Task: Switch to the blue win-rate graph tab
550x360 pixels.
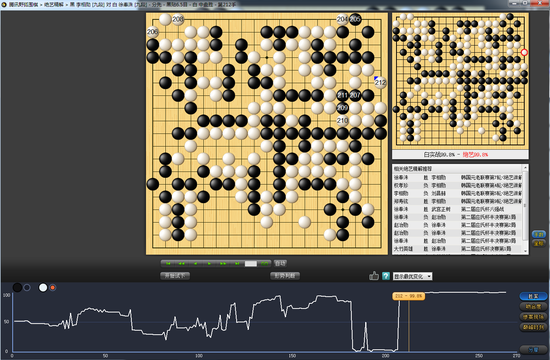Action: [533, 296]
